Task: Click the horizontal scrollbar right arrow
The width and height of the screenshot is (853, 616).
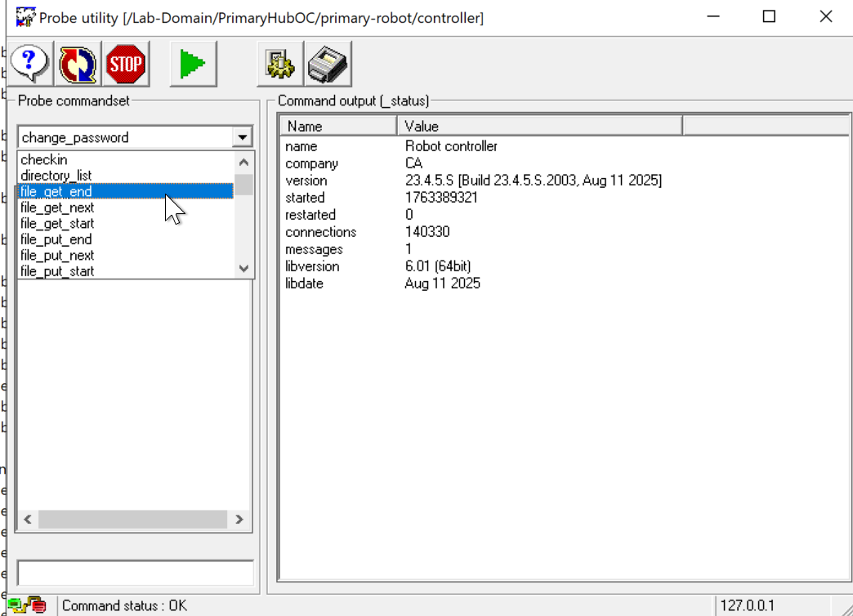Action: pos(239,519)
